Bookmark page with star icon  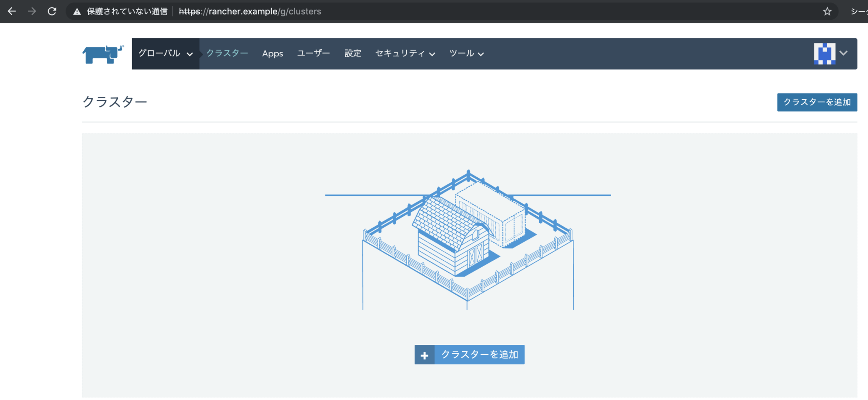coord(827,11)
